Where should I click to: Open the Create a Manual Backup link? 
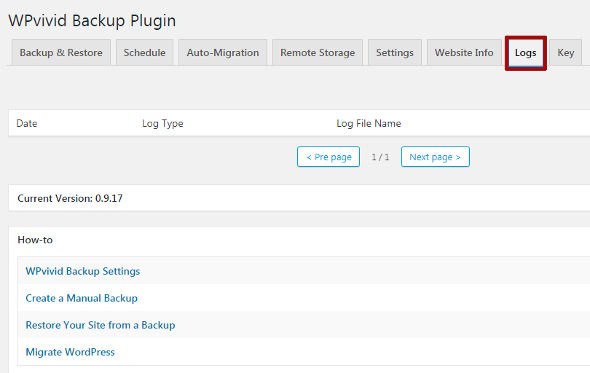coord(82,298)
